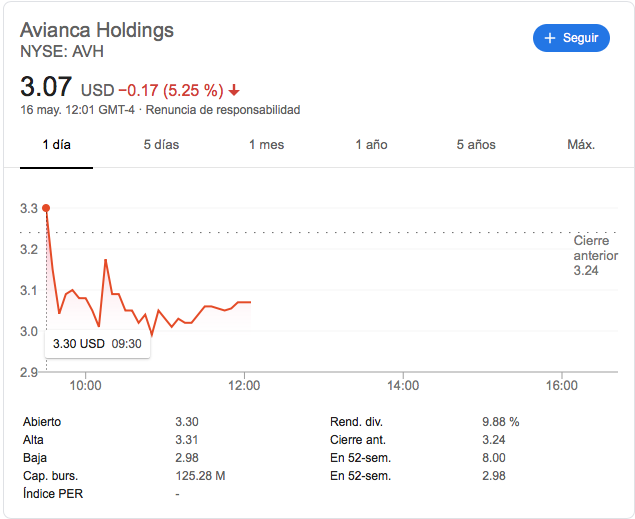Viewport: 635px width, 519px height.
Task: Click the 3.30 USD 09:30 tooltip
Action: [97, 344]
